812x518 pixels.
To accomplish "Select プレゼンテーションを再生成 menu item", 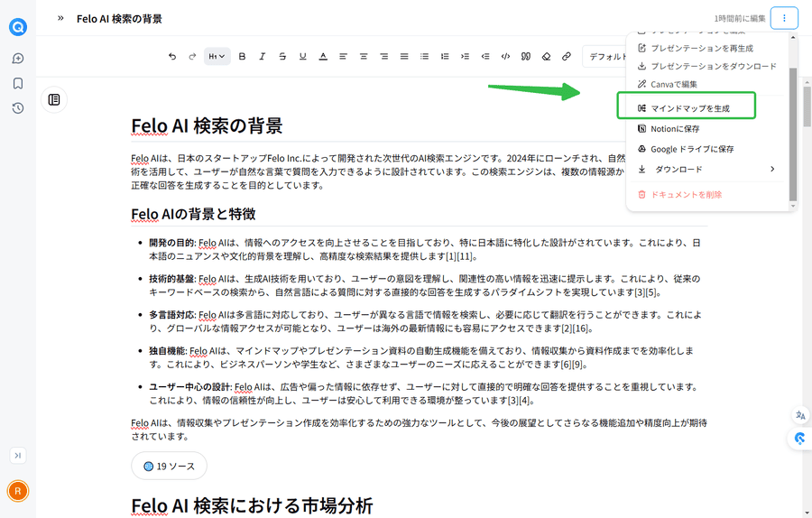I will pyautogui.click(x=702, y=48).
